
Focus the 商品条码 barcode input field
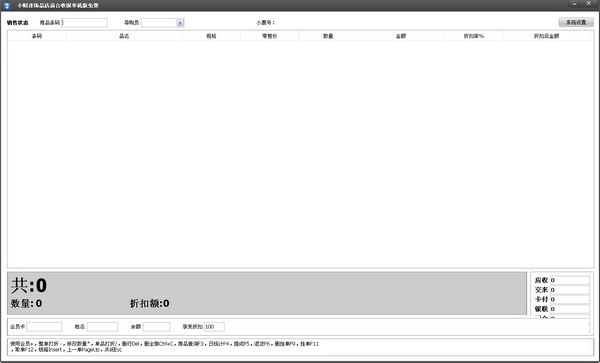pos(85,23)
